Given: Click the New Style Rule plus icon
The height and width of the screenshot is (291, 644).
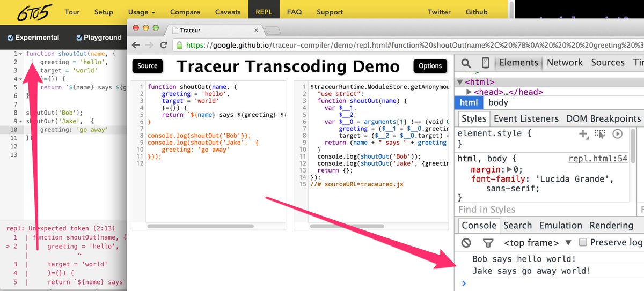Looking at the screenshot, I should click(583, 134).
